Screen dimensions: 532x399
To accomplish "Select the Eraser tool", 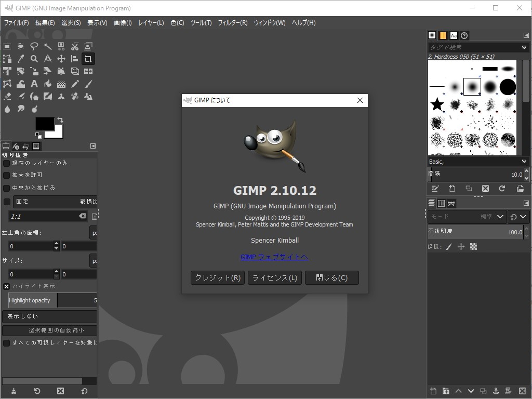I will coord(7,96).
